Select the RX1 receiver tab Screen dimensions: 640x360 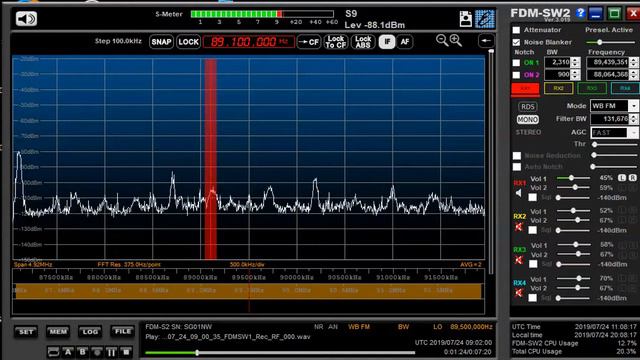(525, 89)
